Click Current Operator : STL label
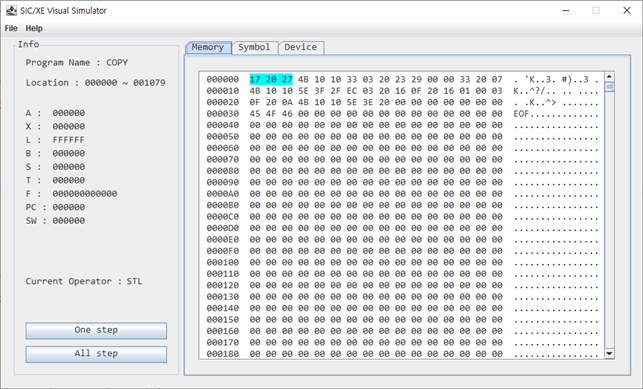The height and width of the screenshot is (389, 643). (x=84, y=281)
